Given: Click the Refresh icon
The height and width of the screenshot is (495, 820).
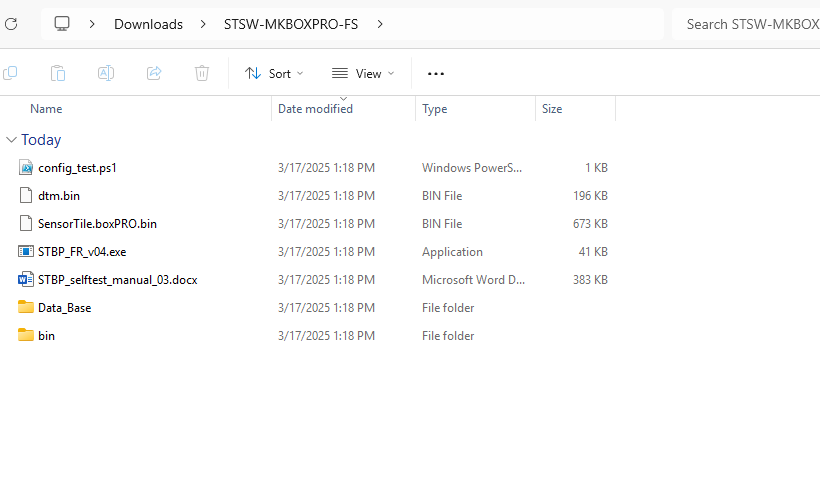Looking at the screenshot, I should [10, 24].
